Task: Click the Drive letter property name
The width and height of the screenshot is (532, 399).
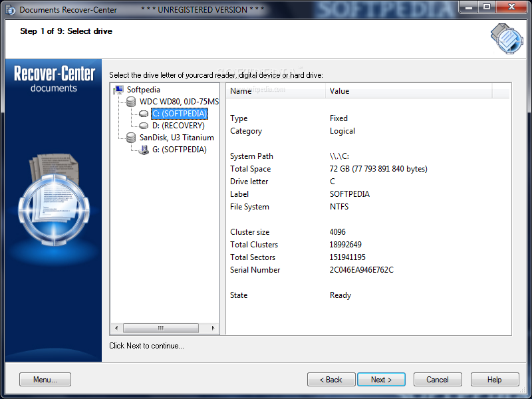Action: pos(249,182)
